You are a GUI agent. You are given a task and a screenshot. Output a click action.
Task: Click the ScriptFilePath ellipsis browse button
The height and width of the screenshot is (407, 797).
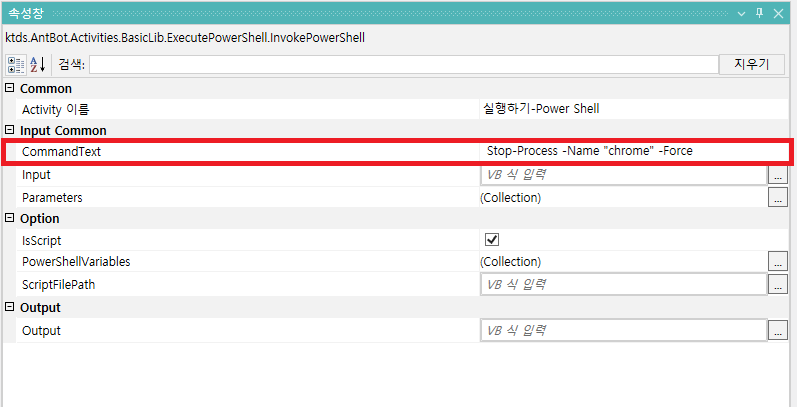coord(778,284)
